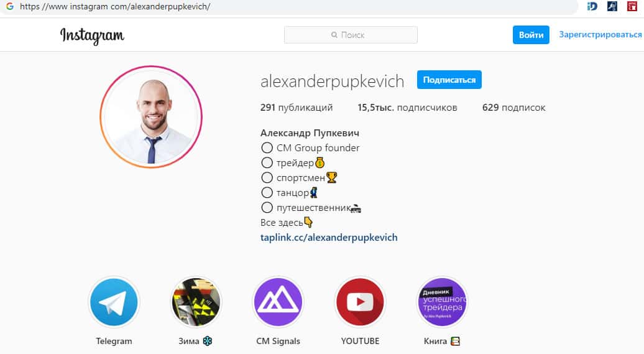Show the 629 подписок list
Image resolution: width=644 pixels, height=354 pixels.
click(x=514, y=108)
